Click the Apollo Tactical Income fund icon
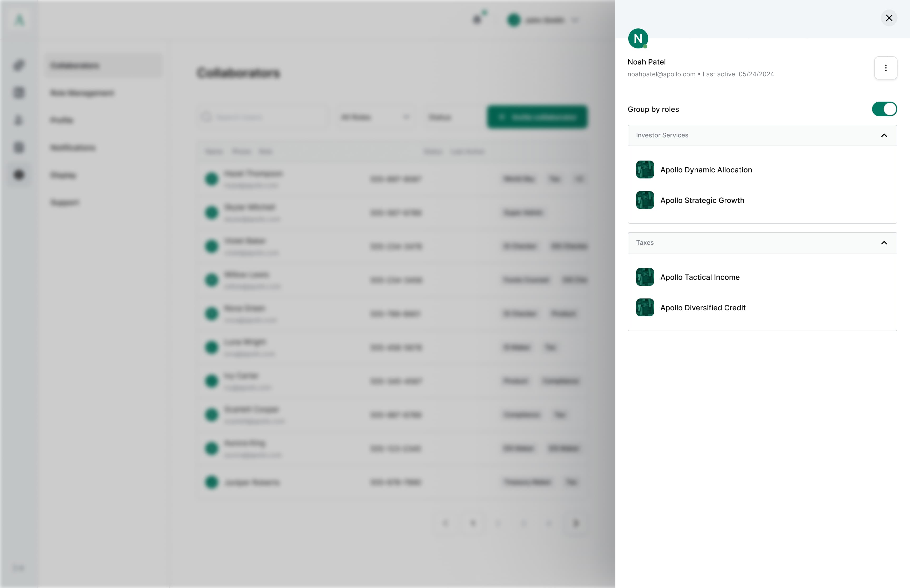The width and height of the screenshot is (910, 588). [645, 277]
